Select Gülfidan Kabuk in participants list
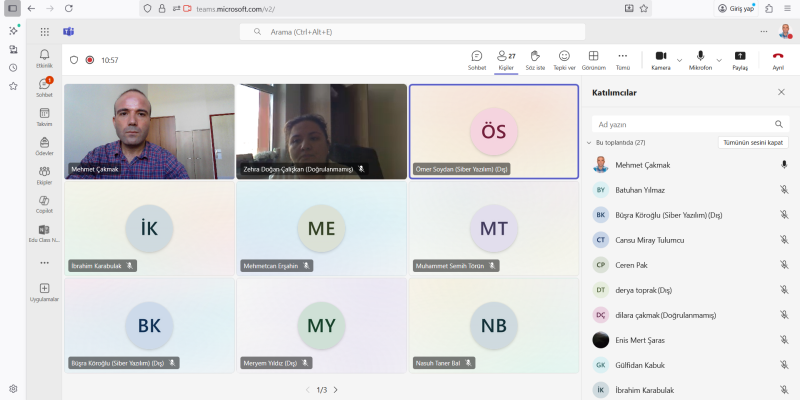The height and width of the screenshot is (400, 800). pyautogui.click(x=690, y=365)
